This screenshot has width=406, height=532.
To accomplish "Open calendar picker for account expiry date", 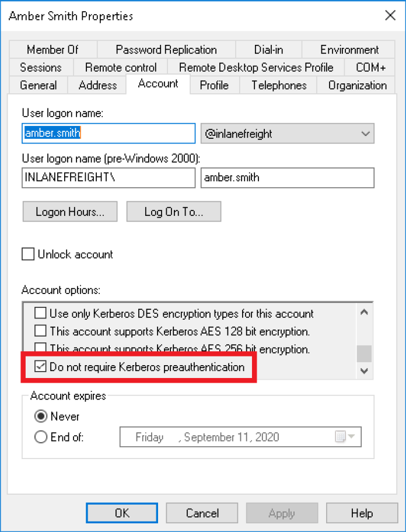I will (340, 436).
